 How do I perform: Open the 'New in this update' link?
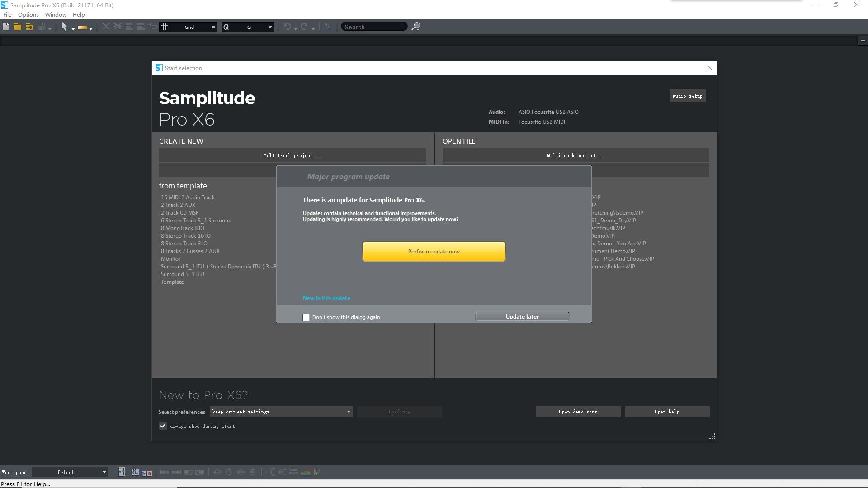(326, 298)
